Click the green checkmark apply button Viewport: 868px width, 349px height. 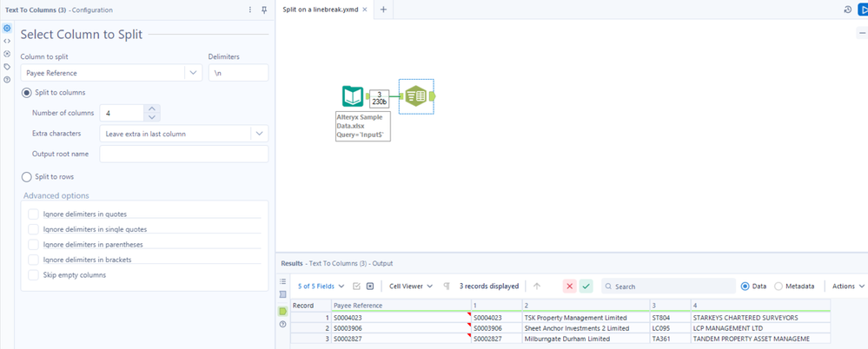click(x=586, y=286)
